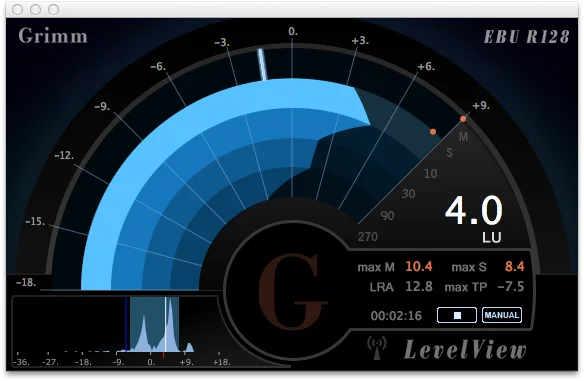Click the -6. scale label
Viewport: 584px width, 381px height.
pyautogui.click(x=158, y=67)
